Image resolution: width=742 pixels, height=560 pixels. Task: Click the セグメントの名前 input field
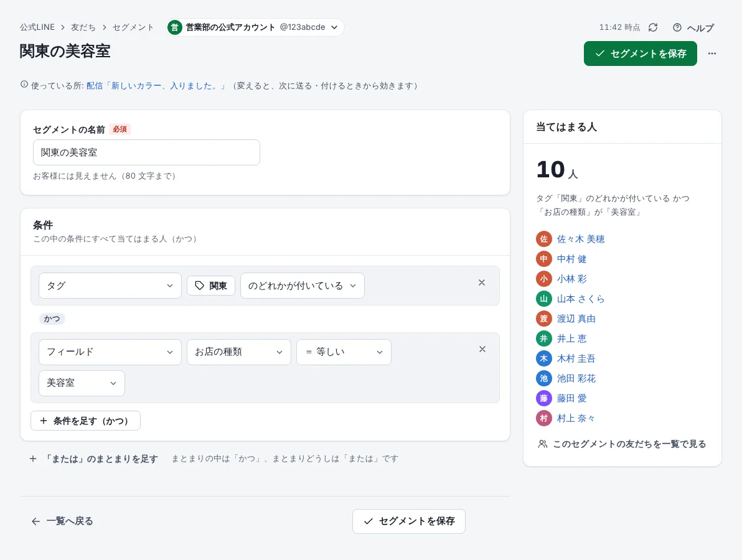[x=146, y=152]
